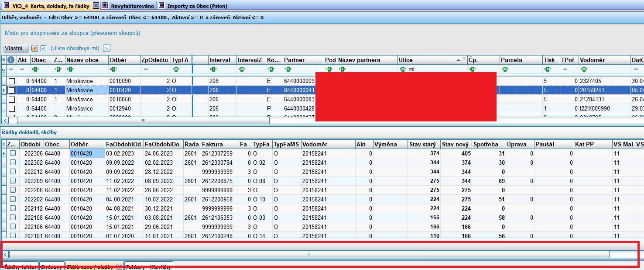Check the box for period 202202 row

(x=13, y=199)
